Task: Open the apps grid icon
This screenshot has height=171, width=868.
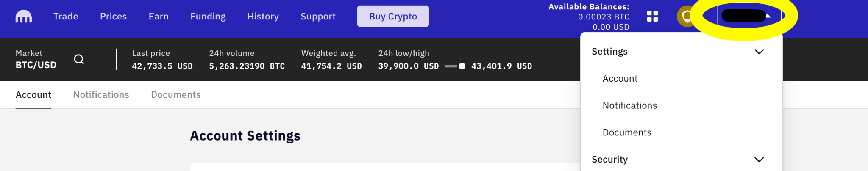Action: (x=653, y=17)
